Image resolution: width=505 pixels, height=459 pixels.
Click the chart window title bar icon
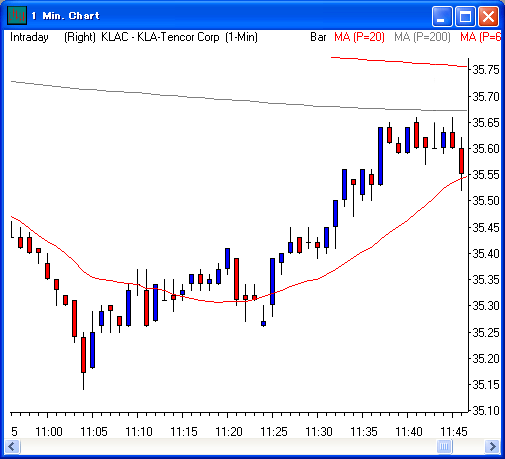click(17, 15)
